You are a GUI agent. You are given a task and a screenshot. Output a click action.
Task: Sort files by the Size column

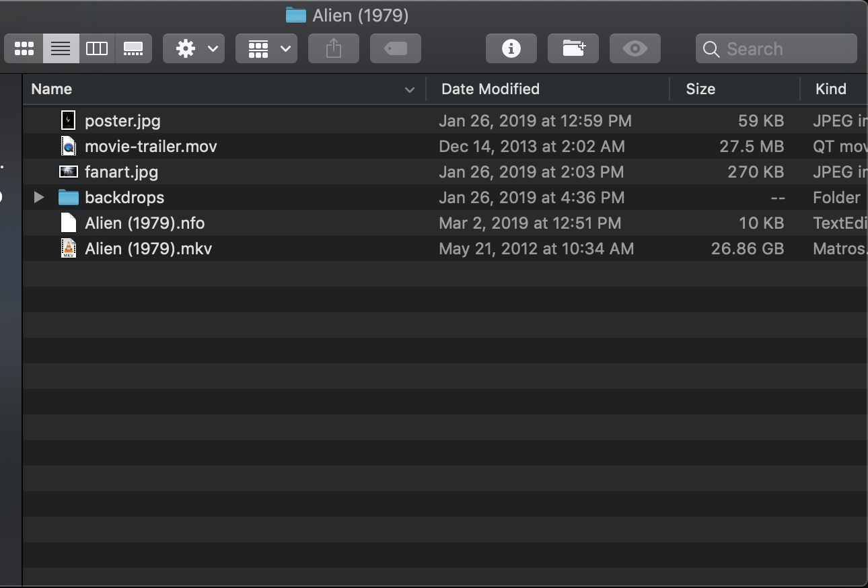click(x=700, y=89)
